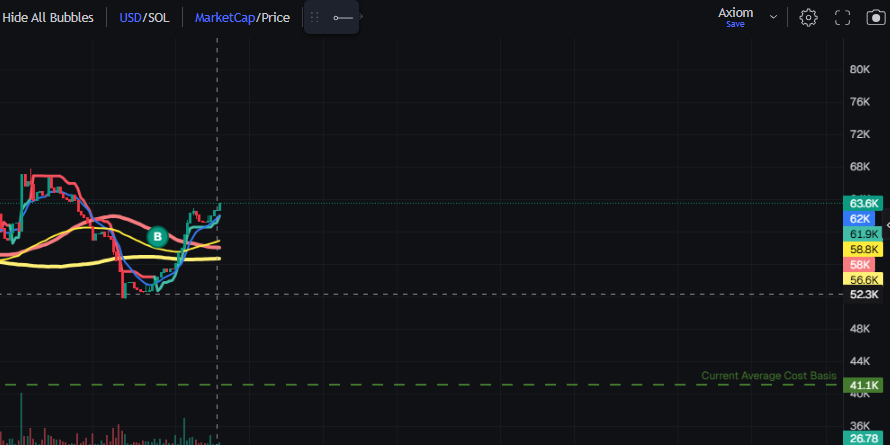Click the 36K price axis label

point(859,426)
